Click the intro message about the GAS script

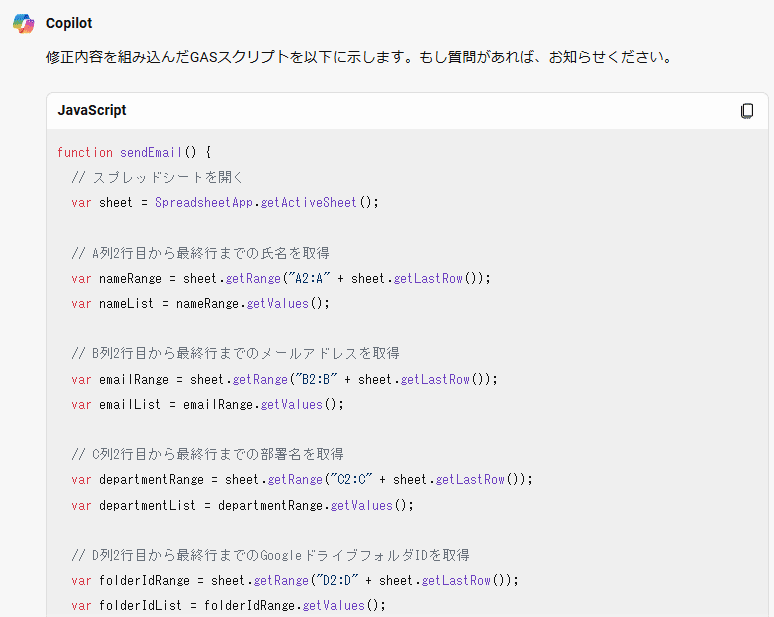click(x=359, y=57)
